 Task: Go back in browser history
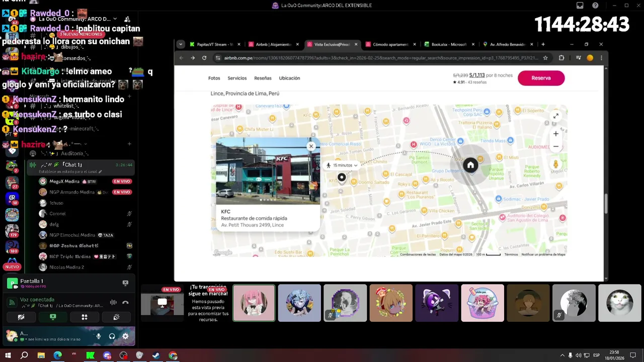click(182, 58)
